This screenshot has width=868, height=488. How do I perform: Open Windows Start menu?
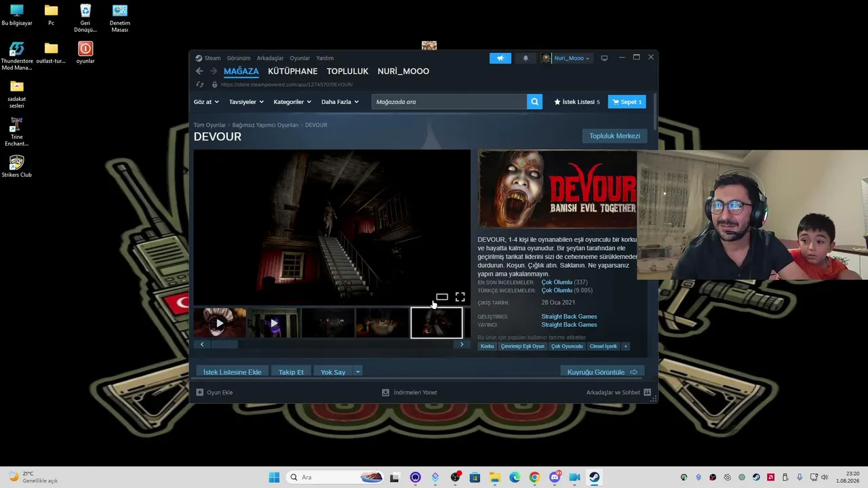pos(274,477)
